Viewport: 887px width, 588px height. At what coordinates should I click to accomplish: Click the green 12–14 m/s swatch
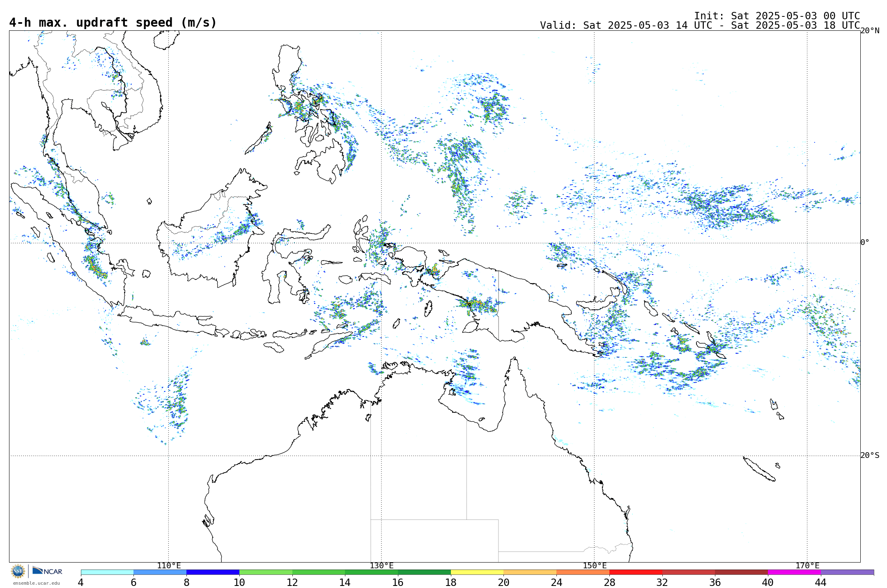[319, 572]
